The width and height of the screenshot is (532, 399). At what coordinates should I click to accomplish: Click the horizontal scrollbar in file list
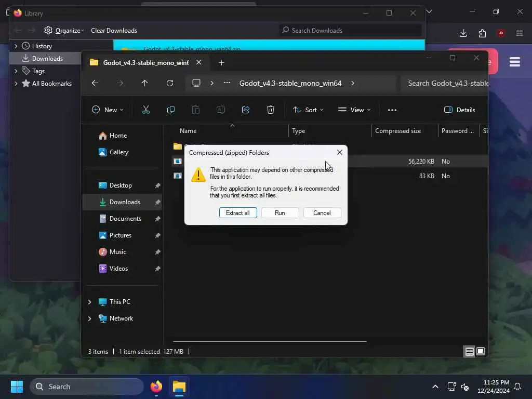[270, 341]
